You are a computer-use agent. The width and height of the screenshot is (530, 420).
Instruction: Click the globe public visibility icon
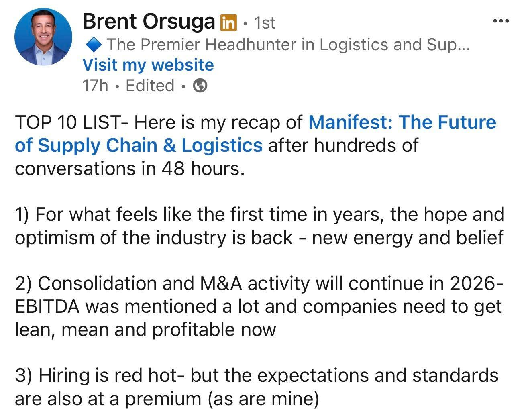pos(200,86)
